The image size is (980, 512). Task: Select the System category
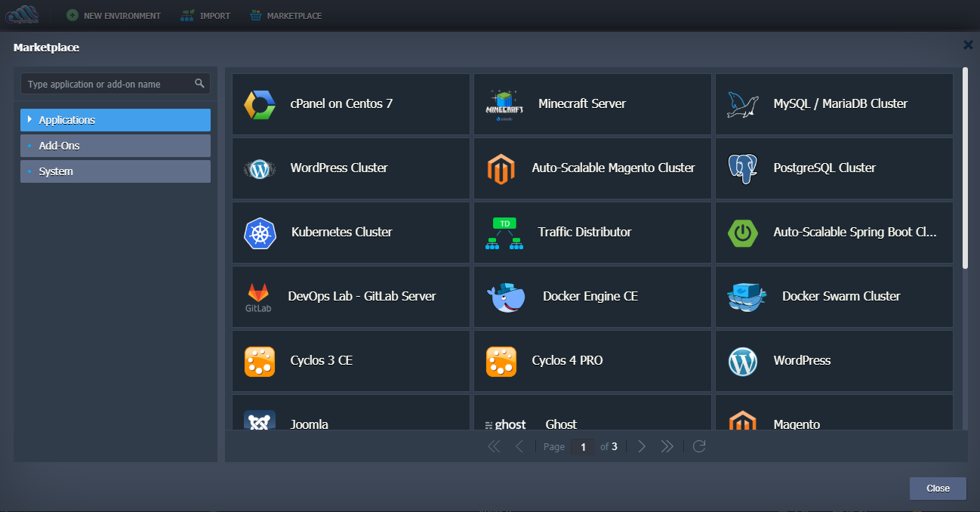pos(116,171)
